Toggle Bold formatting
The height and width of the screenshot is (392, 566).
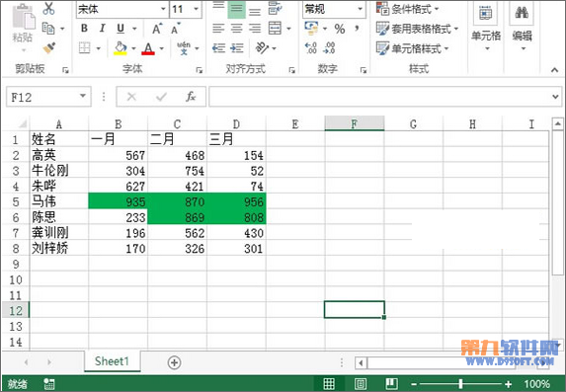click(84, 29)
